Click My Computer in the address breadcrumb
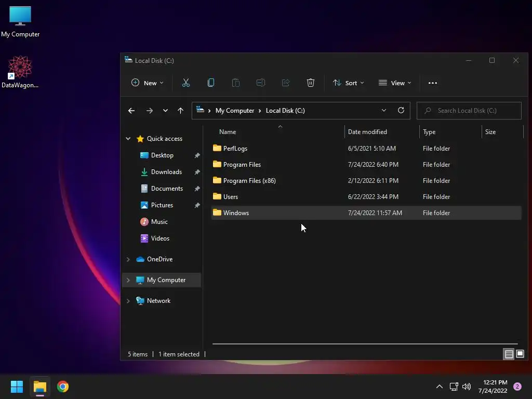532x399 pixels. click(234, 111)
